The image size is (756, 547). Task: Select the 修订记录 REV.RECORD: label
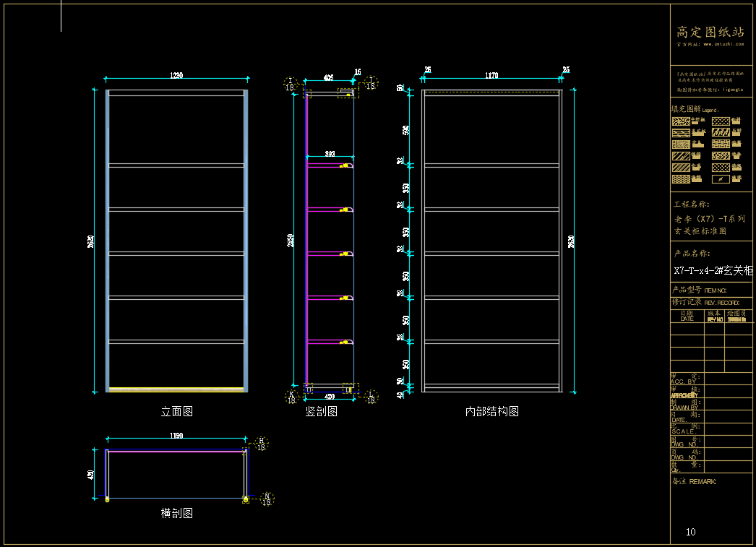[x=705, y=302]
